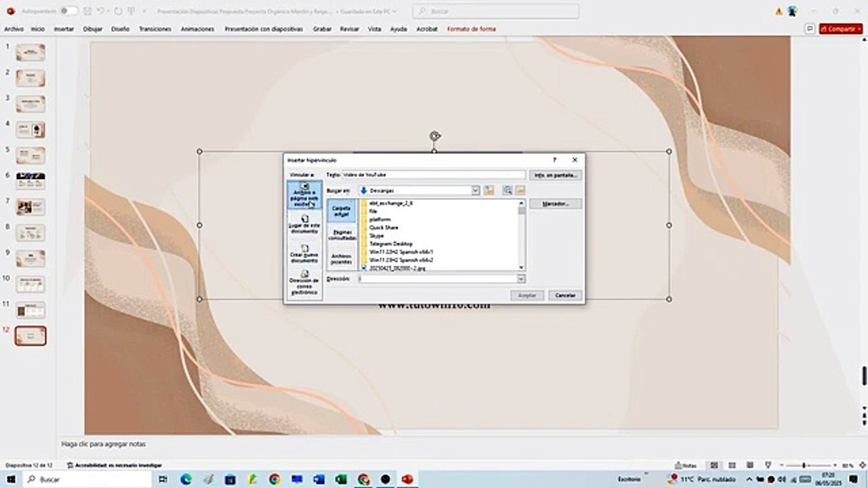This screenshot has height=488, width=868.
Task: Select 'Crear nuevo documento' link option
Action: click(x=304, y=254)
